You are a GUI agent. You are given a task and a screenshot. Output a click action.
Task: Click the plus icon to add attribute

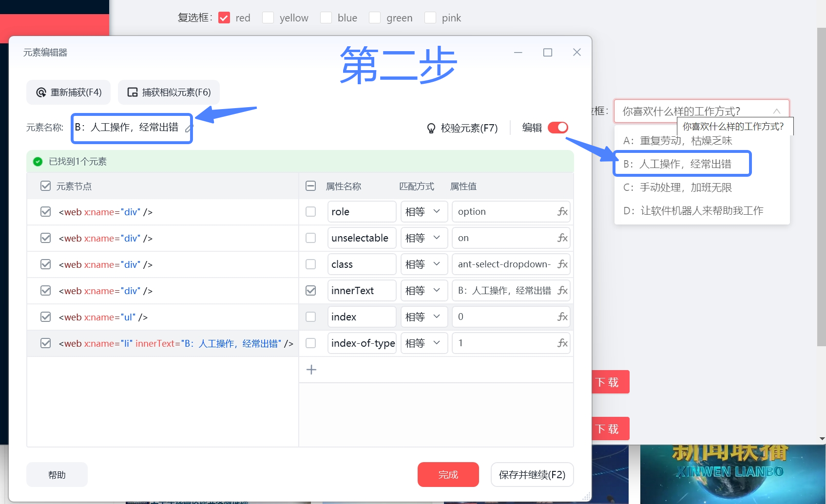pos(311,370)
